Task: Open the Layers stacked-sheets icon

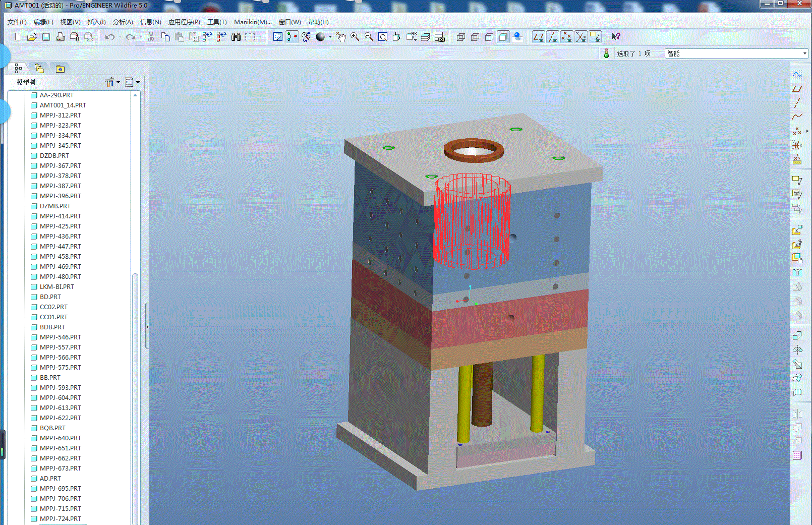Action: pos(426,37)
